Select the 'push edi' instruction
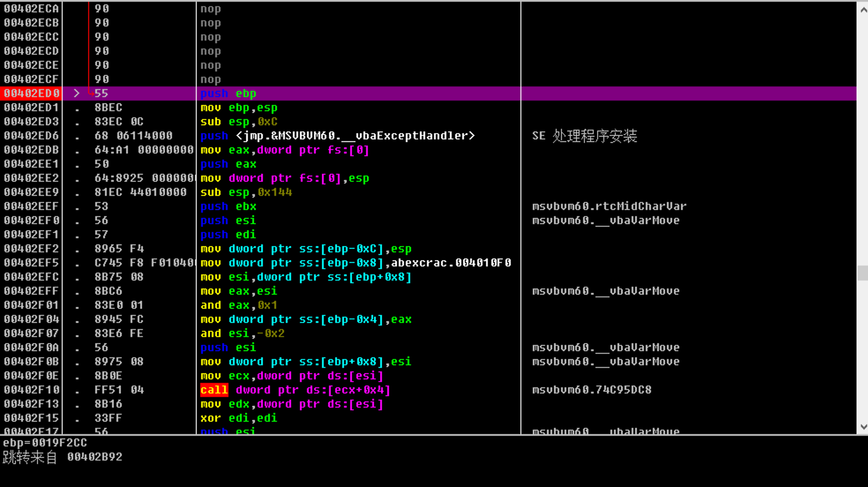Image resolution: width=868 pixels, height=487 pixels. (x=228, y=235)
